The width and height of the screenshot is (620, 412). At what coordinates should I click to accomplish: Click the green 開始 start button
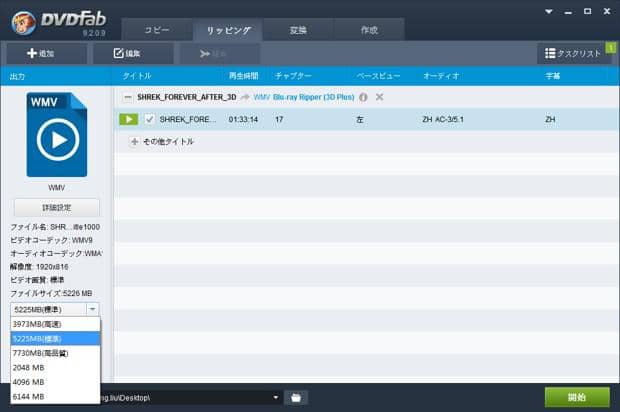point(577,397)
